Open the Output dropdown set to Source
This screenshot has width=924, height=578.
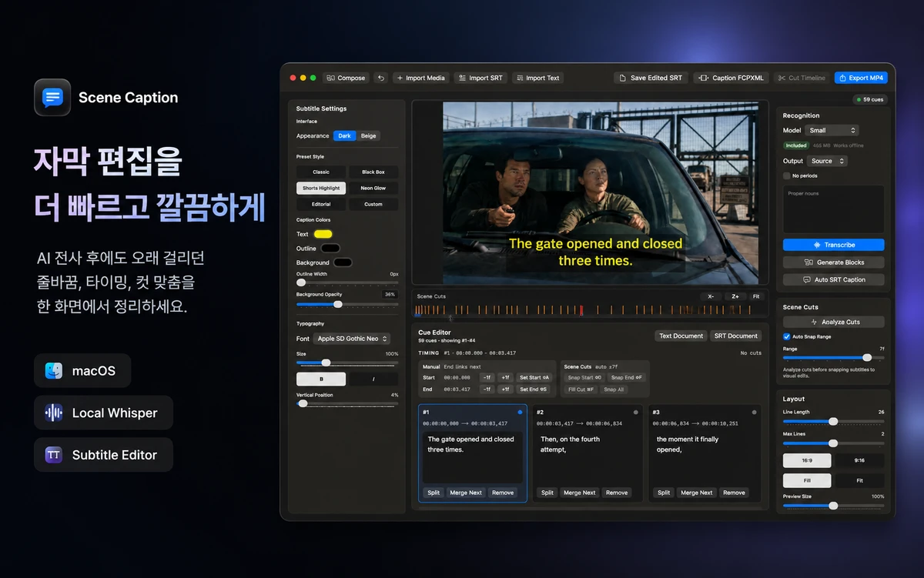[828, 161]
